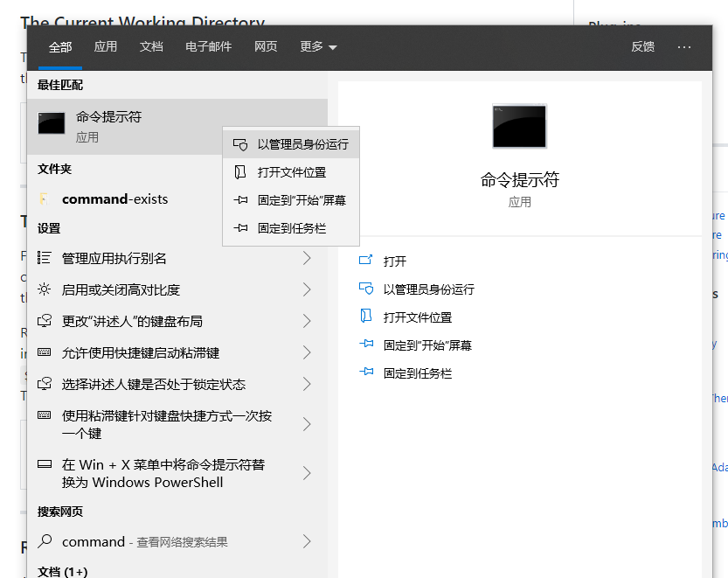Choose 固定到任务栏 in context menu

(x=291, y=228)
